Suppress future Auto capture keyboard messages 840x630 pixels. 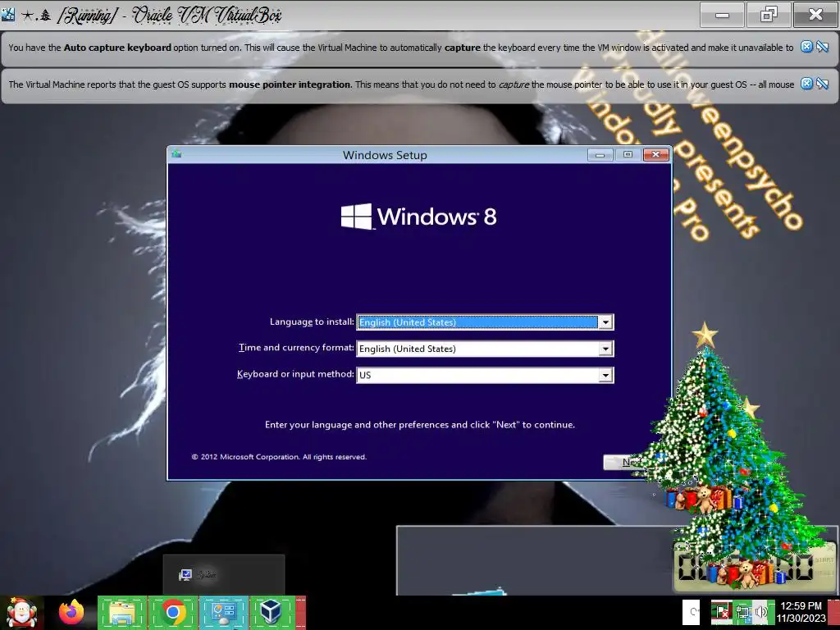[x=822, y=47]
